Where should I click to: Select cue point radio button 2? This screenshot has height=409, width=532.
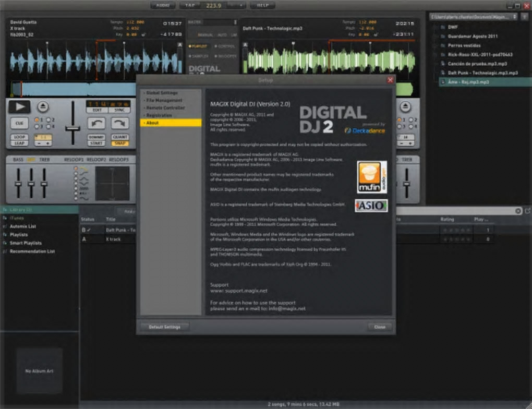(49, 120)
